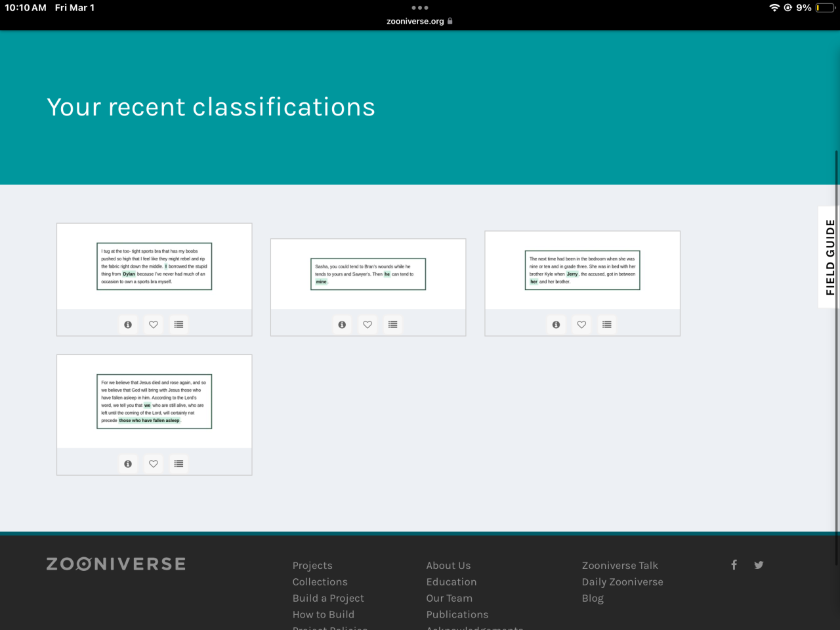Open the How to Build link
Viewport: 840px width, 630px height.
click(324, 615)
